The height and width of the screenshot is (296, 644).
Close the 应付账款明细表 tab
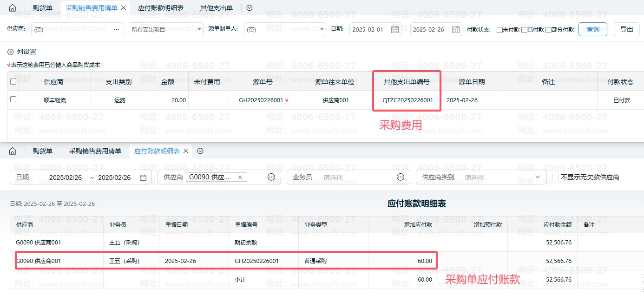click(x=185, y=151)
